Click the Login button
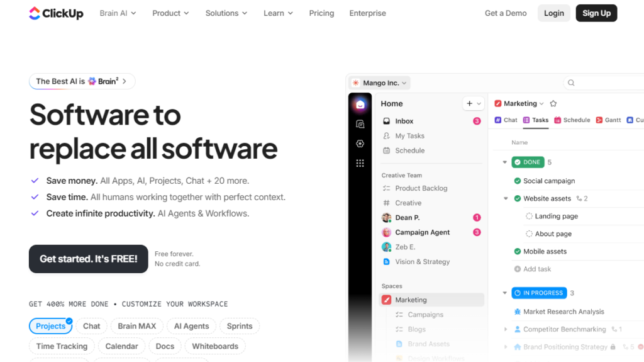Image resolution: width=644 pixels, height=362 pixels. tap(553, 13)
